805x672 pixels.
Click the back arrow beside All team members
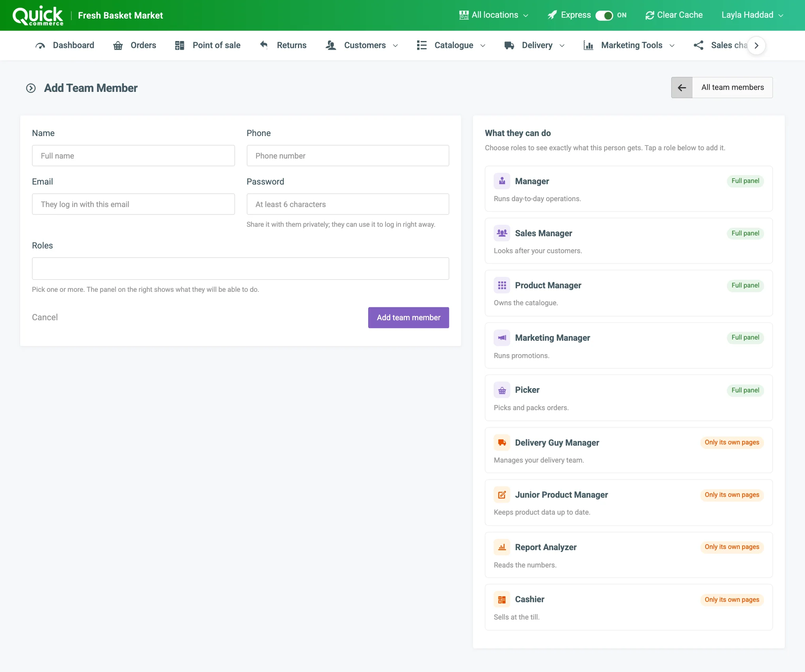coord(682,88)
